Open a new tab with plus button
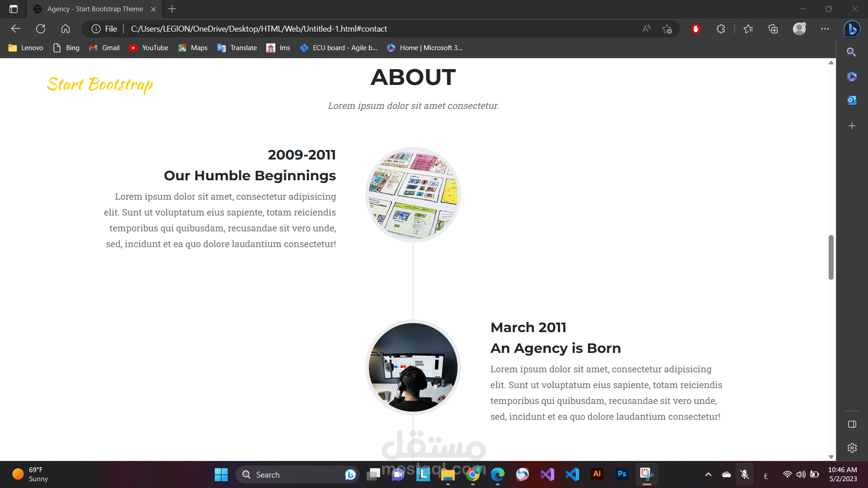 [x=172, y=9]
